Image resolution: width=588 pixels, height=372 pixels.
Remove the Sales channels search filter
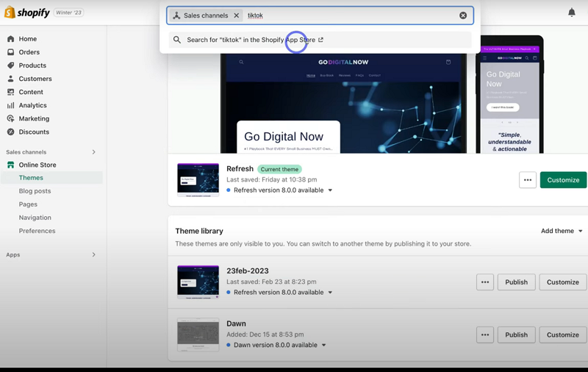click(236, 15)
